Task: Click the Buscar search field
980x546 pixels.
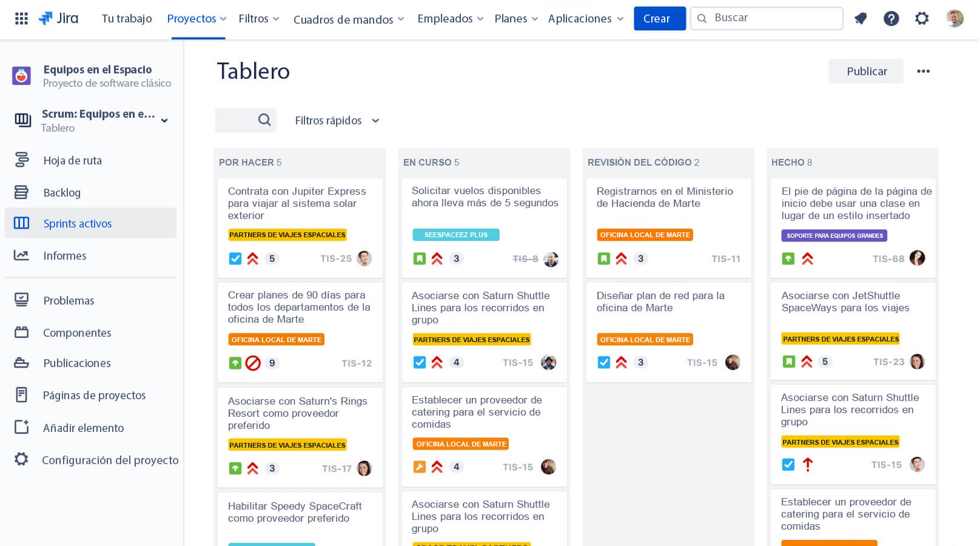Action: pos(767,18)
